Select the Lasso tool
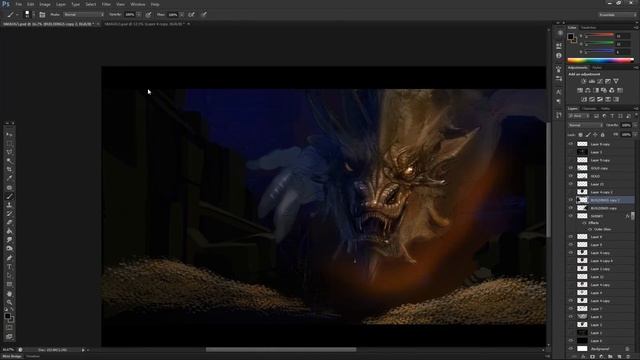The width and height of the screenshot is (640, 360). tap(9, 152)
